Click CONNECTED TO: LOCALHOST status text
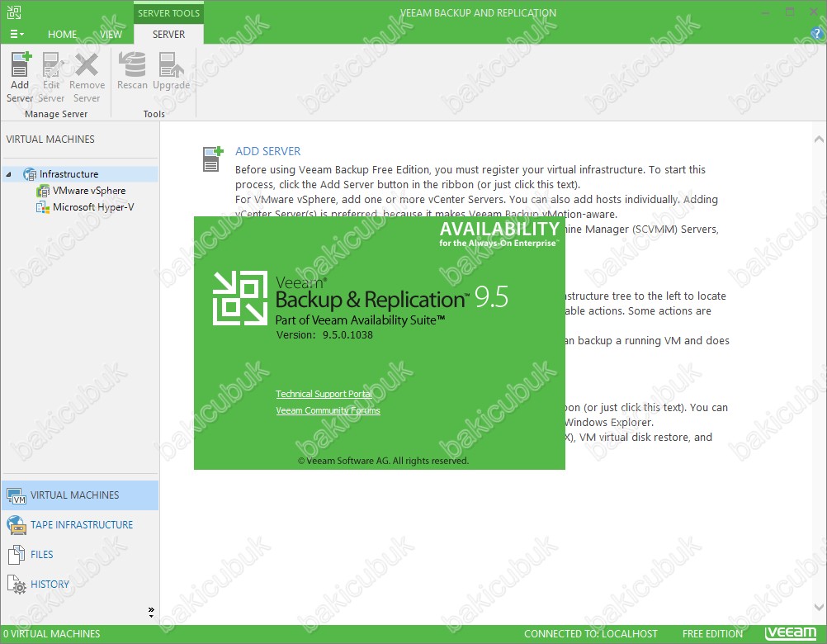The width and height of the screenshot is (827, 644). (x=591, y=633)
